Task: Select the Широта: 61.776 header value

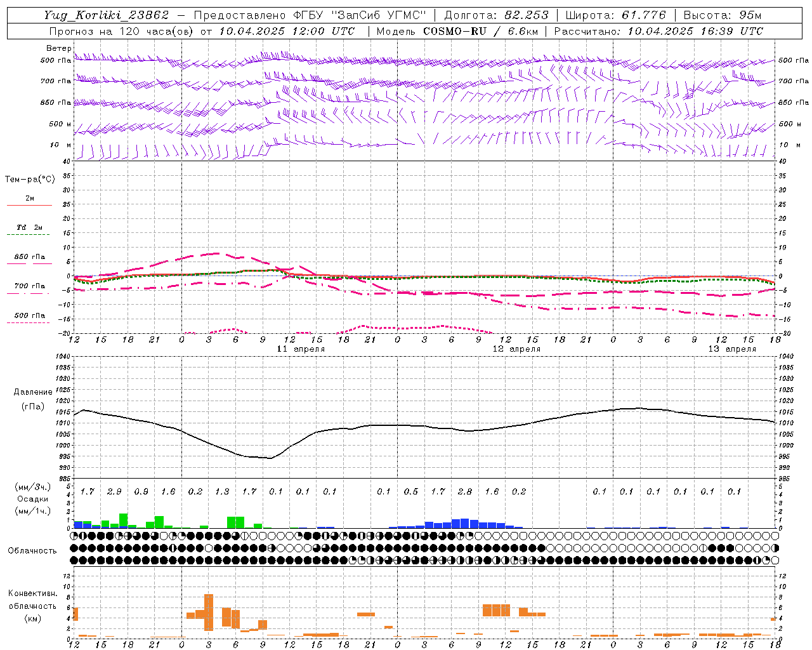Action: (x=615, y=15)
